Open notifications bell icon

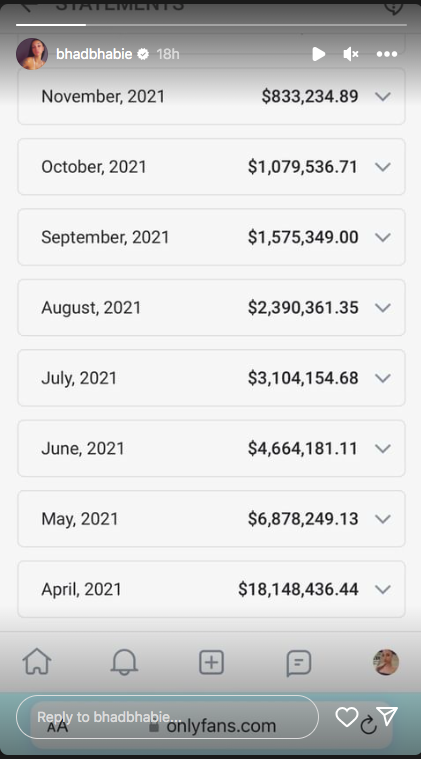pos(124,662)
